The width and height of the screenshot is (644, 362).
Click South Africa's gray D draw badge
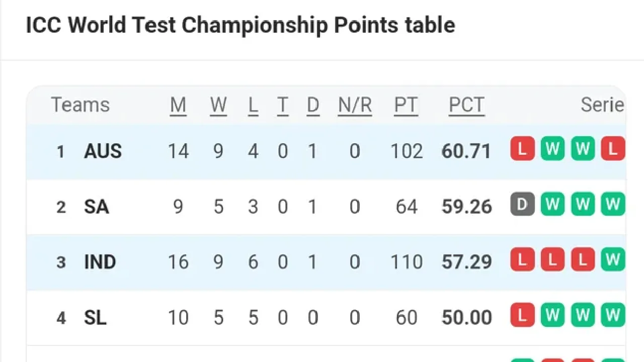(522, 204)
